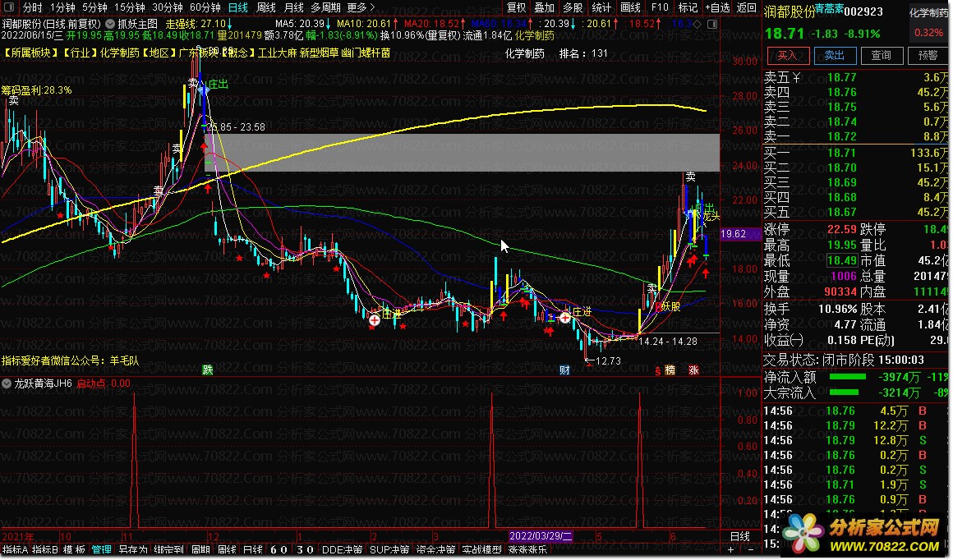This screenshot has width=953, height=560.
Task: Click the panel icon at top-left corner
Action: point(10,8)
